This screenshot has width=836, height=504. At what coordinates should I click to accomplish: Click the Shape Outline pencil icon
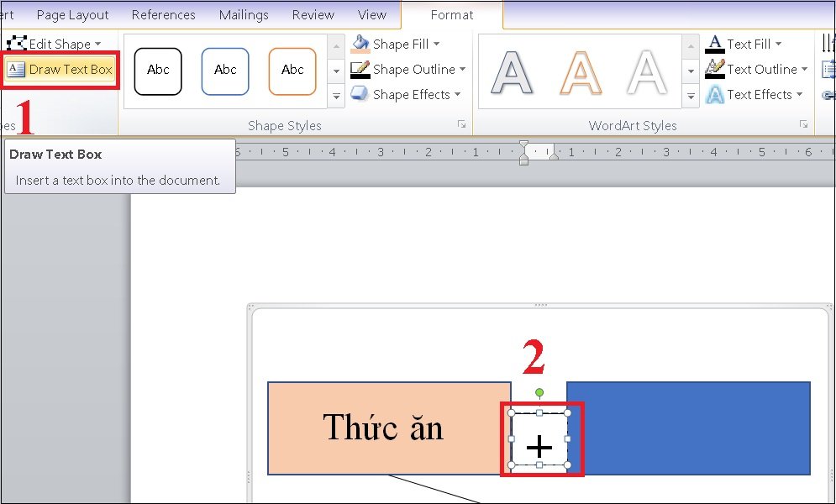pyautogui.click(x=360, y=69)
